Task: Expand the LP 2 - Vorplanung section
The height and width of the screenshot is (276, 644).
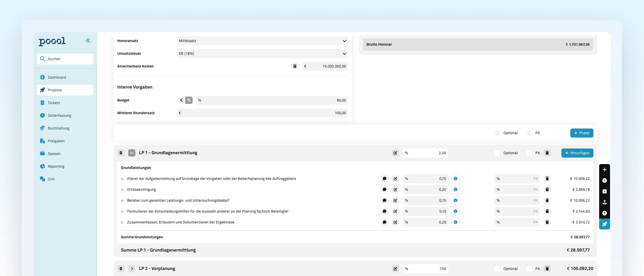Action: point(132,269)
